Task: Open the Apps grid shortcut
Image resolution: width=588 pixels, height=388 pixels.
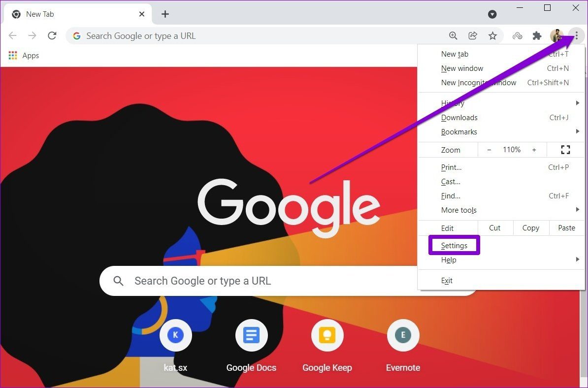Action: (24, 56)
